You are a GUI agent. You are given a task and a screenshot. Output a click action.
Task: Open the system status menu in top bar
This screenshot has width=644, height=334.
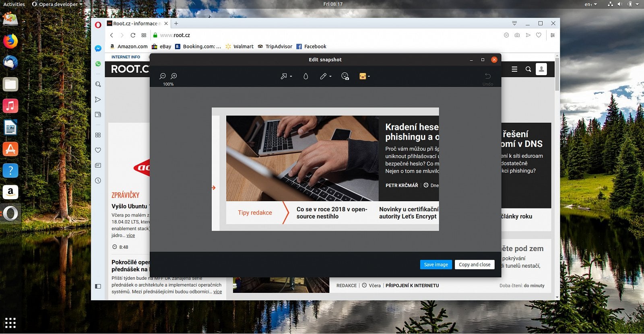coord(623,4)
